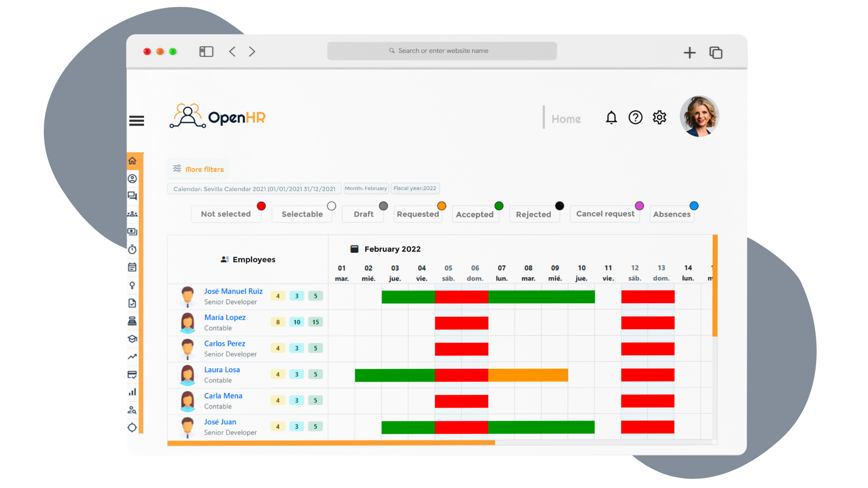Select the chat messages icon in the sidebar
This screenshot has height=488, width=868.
pyautogui.click(x=132, y=196)
